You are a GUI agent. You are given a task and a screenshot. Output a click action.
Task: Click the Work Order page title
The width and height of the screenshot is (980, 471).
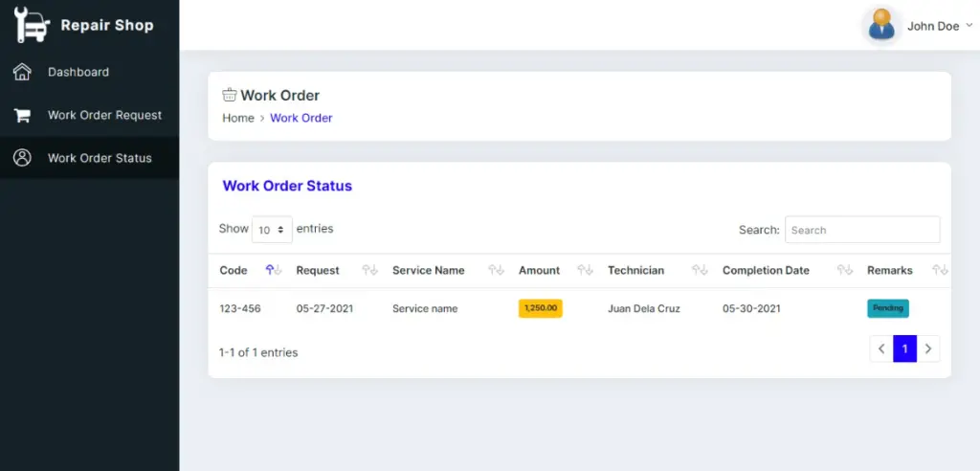pos(280,95)
